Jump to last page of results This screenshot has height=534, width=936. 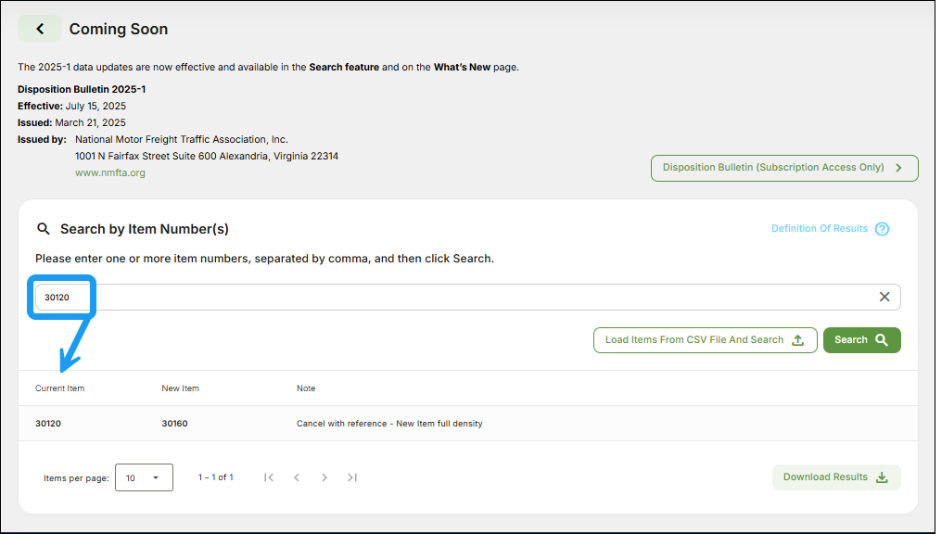(352, 478)
